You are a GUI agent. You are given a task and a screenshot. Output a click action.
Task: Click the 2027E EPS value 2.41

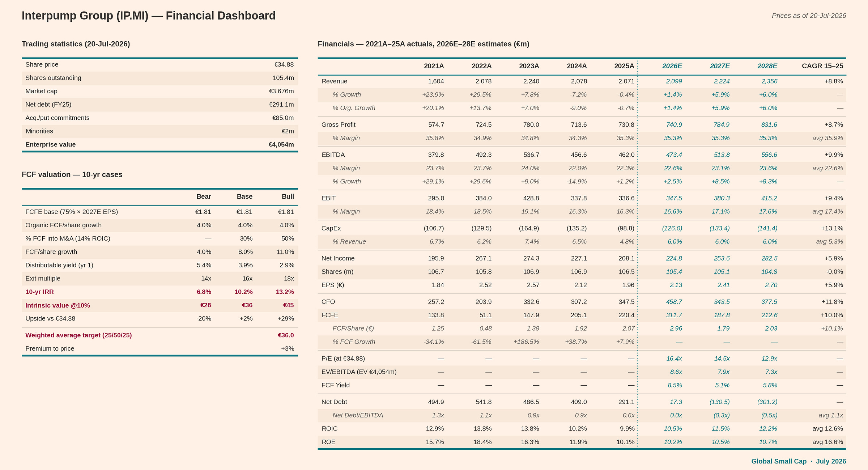tap(724, 285)
